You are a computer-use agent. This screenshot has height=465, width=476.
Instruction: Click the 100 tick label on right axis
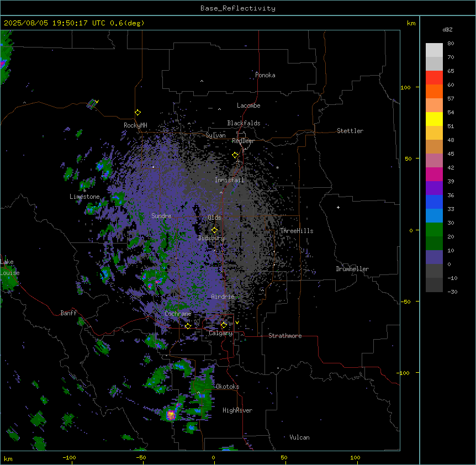tap(405, 87)
